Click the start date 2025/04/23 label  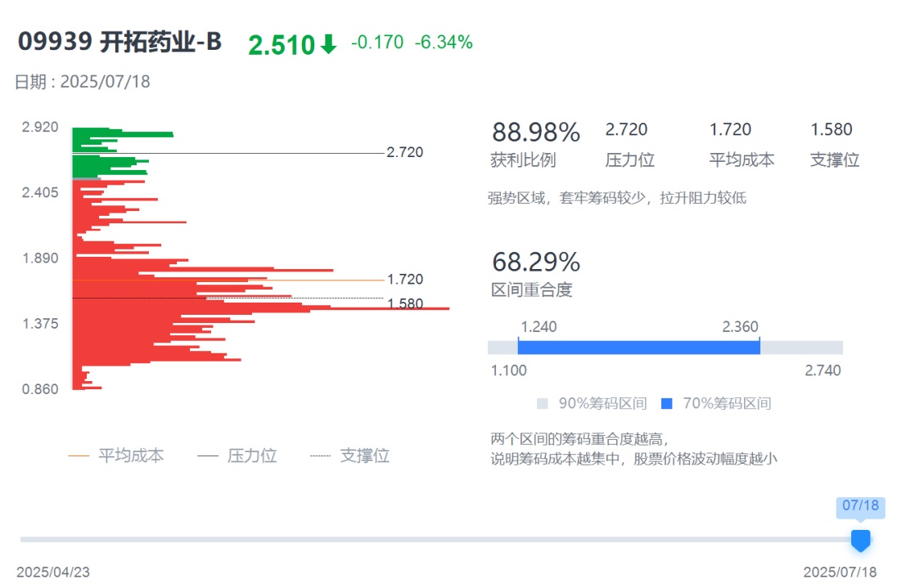click(x=53, y=572)
